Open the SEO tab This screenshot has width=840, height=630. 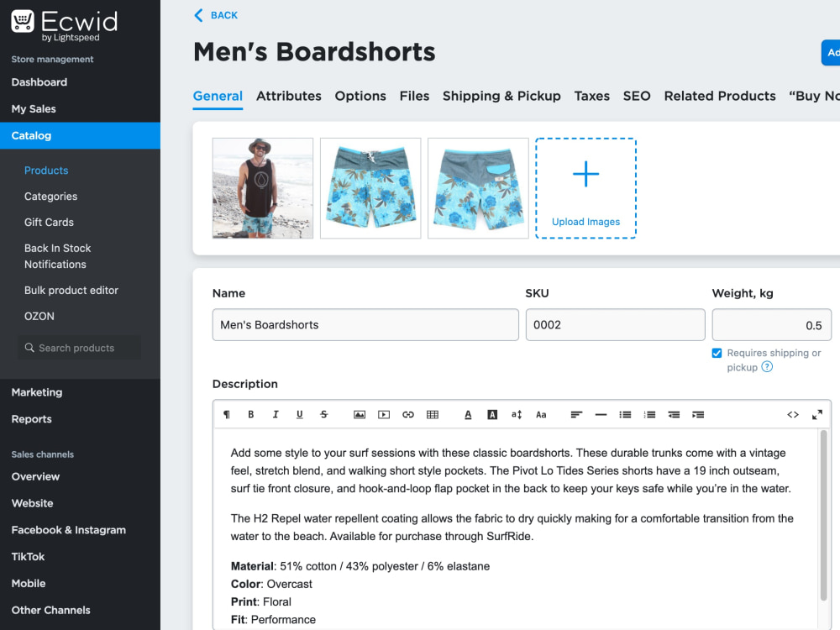pos(637,96)
